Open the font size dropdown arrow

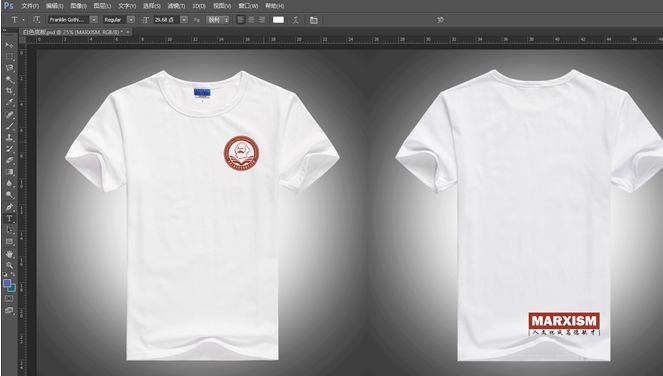pos(184,19)
